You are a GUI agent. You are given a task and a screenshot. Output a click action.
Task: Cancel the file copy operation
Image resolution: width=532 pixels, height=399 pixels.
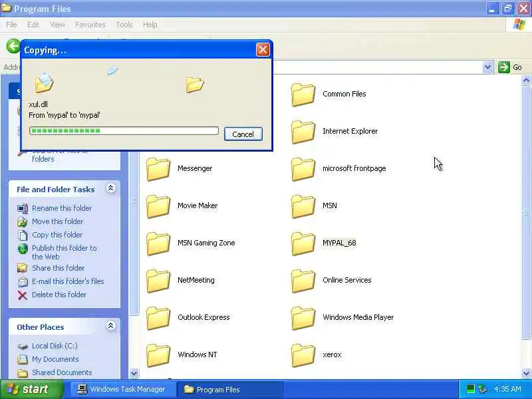tap(243, 134)
